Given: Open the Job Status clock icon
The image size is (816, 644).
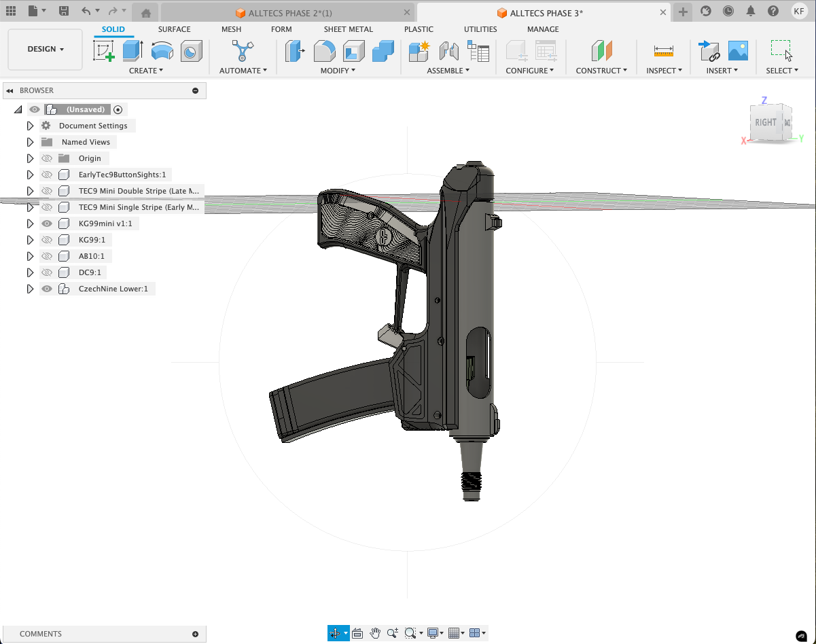Looking at the screenshot, I should pos(728,11).
